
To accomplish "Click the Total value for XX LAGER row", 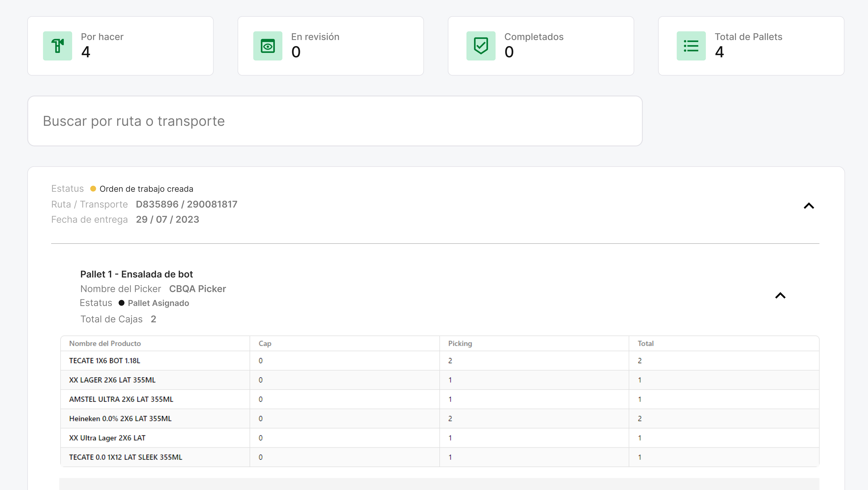I will [x=640, y=380].
